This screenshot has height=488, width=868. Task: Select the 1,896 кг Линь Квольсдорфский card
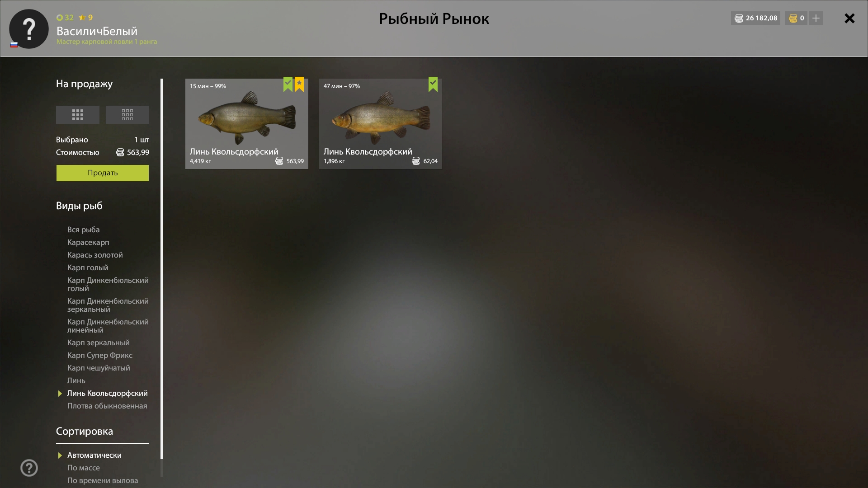(381, 124)
